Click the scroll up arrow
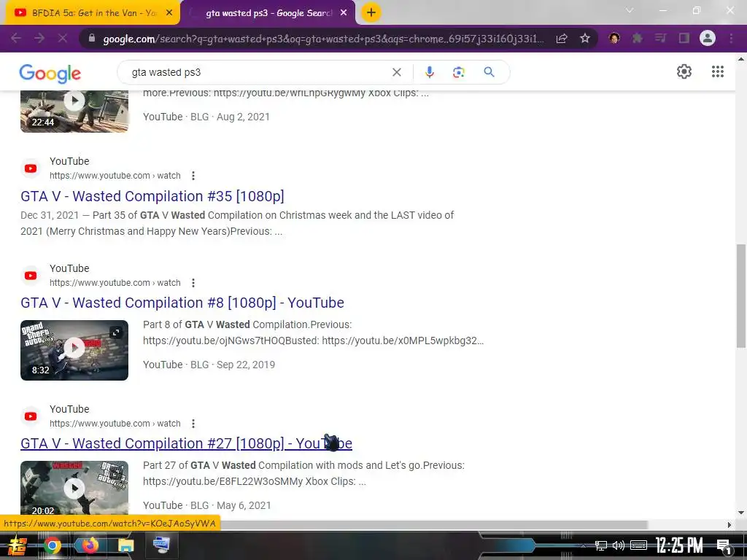Screen dimensions: 747x560 click(x=741, y=60)
